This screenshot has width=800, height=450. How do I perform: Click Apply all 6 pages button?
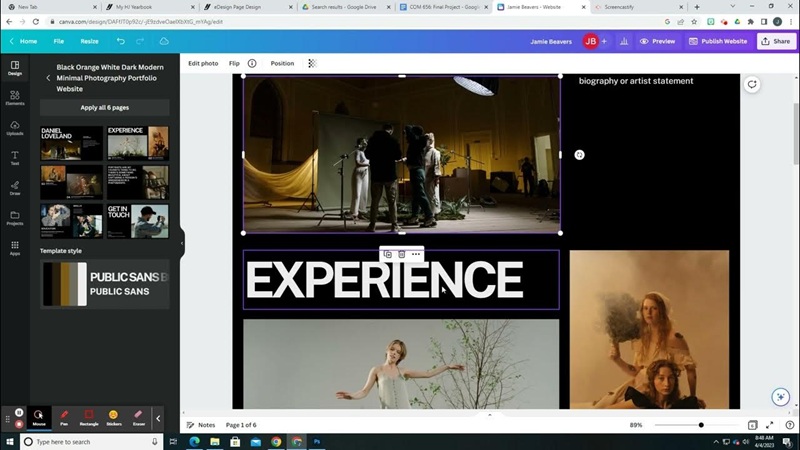pyautogui.click(x=105, y=108)
